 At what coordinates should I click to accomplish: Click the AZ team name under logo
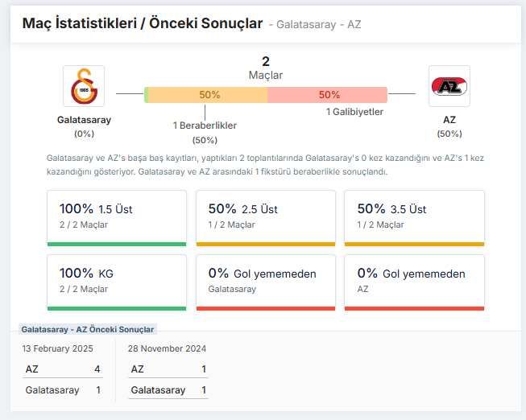click(x=449, y=120)
